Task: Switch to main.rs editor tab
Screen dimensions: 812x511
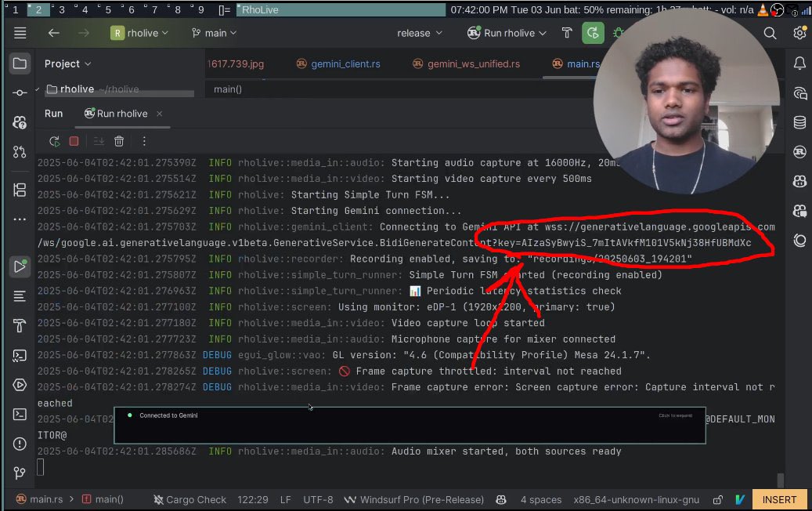Action: coord(576,63)
